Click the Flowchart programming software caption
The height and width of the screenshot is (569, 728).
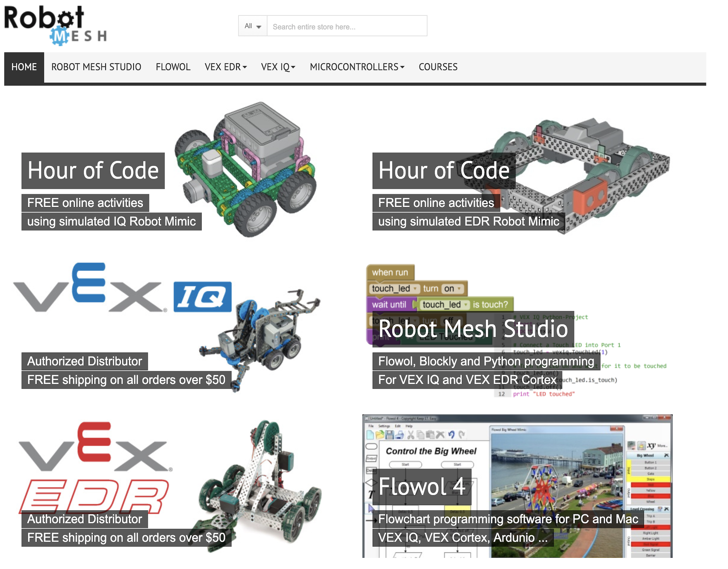pyautogui.click(x=508, y=519)
